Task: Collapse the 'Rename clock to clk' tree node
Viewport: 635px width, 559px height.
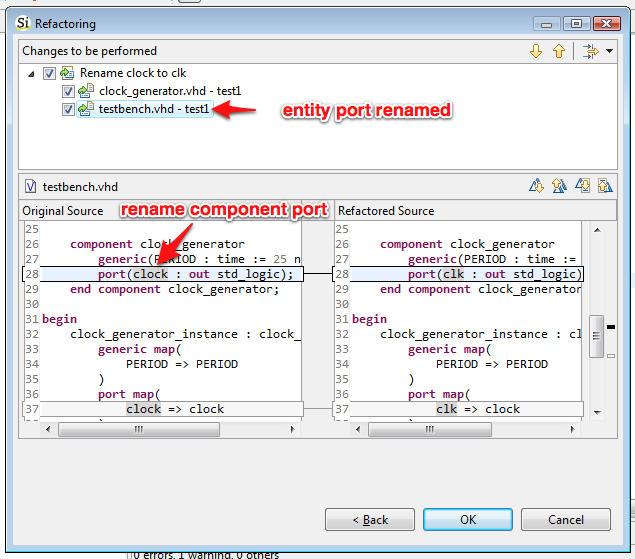Action: click(31, 74)
